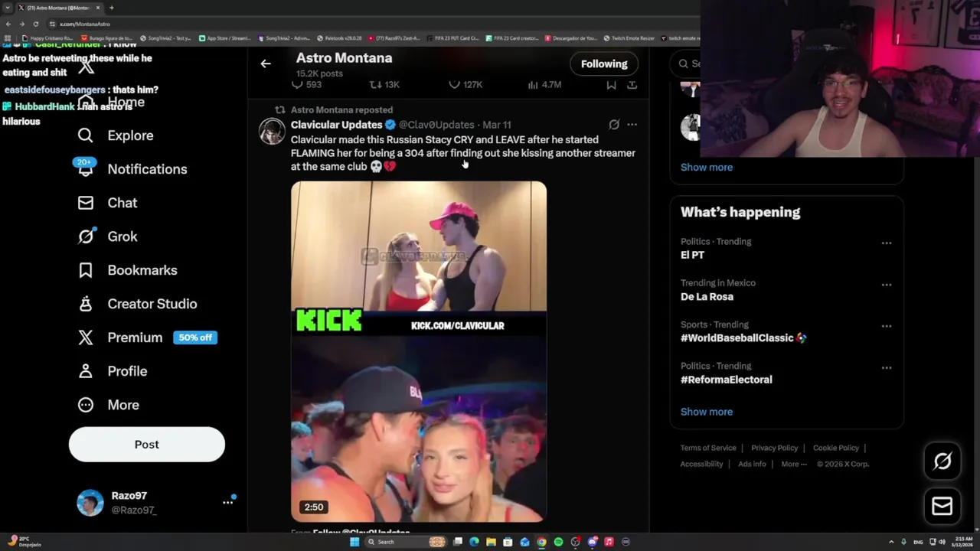The height and width of the screenshot is (551, 980).
Task: Click the share icon beside the bookmark
Action: coord(632,84)
